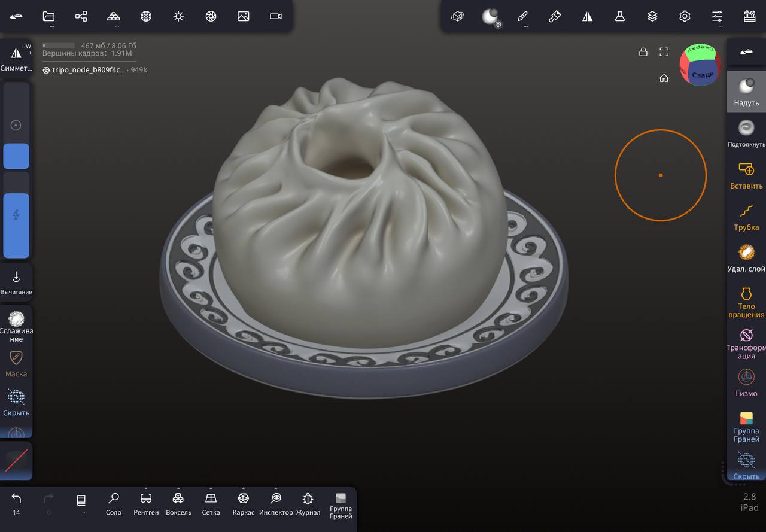Open the Nomad icon atop right tool panel
Image resolution: width=766 pixels, height=532 pixels.
(746, 52)
